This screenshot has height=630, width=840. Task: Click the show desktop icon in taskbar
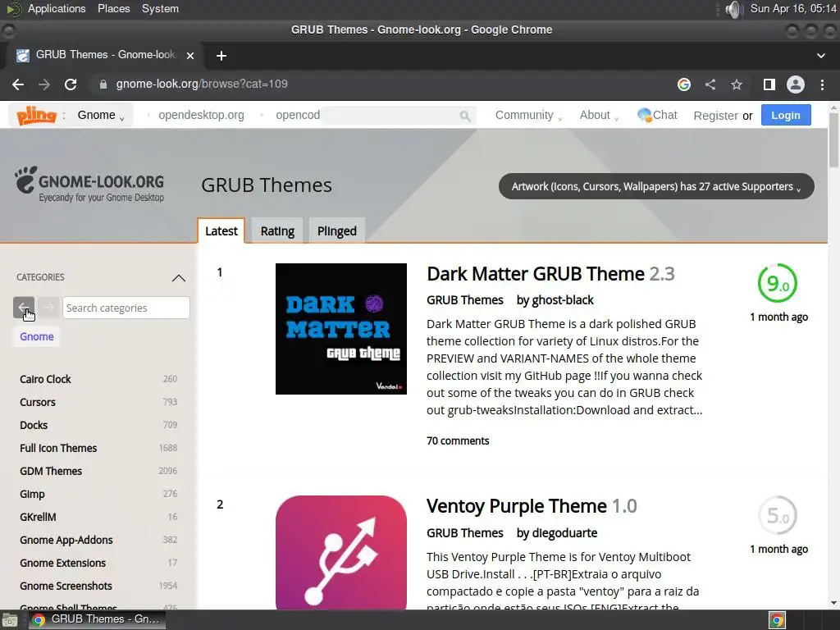10,620
